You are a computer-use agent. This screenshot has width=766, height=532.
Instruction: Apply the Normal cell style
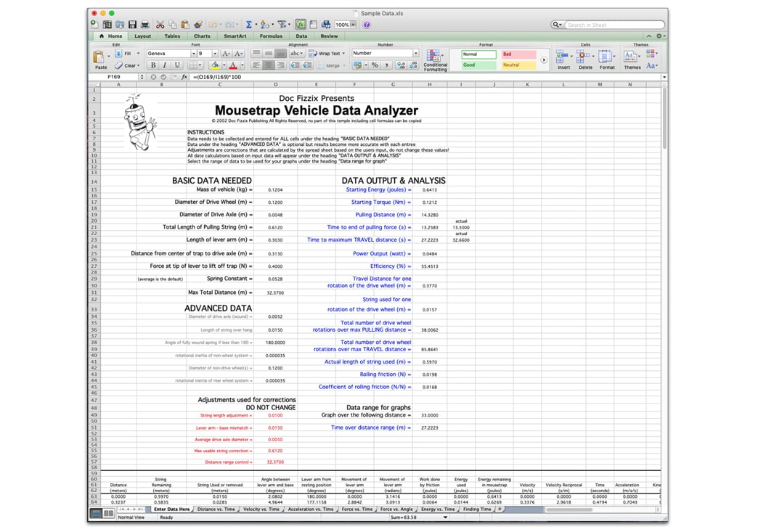tap(478, 54)
